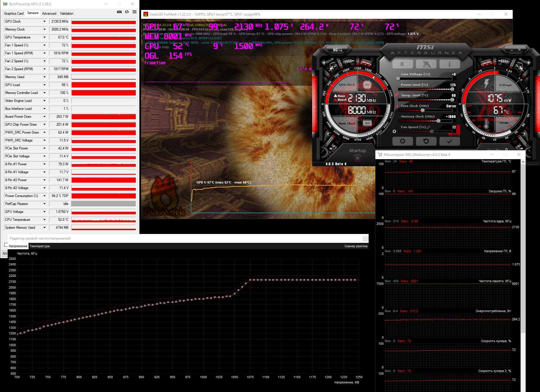The height and width of the screenshot is (392, 540).
Task: Open the Memory Clock sensor dropdown
Action: coord(45,29)
